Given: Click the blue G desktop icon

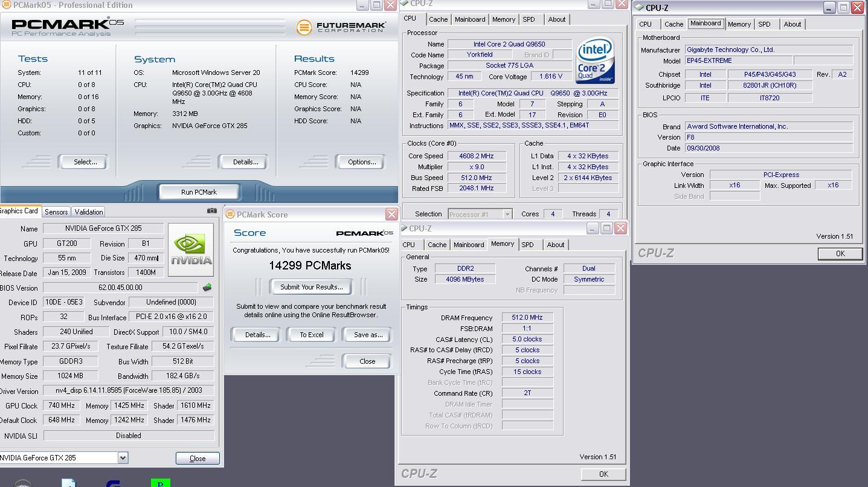Looking at the screenshot, I should coord(115,483).
